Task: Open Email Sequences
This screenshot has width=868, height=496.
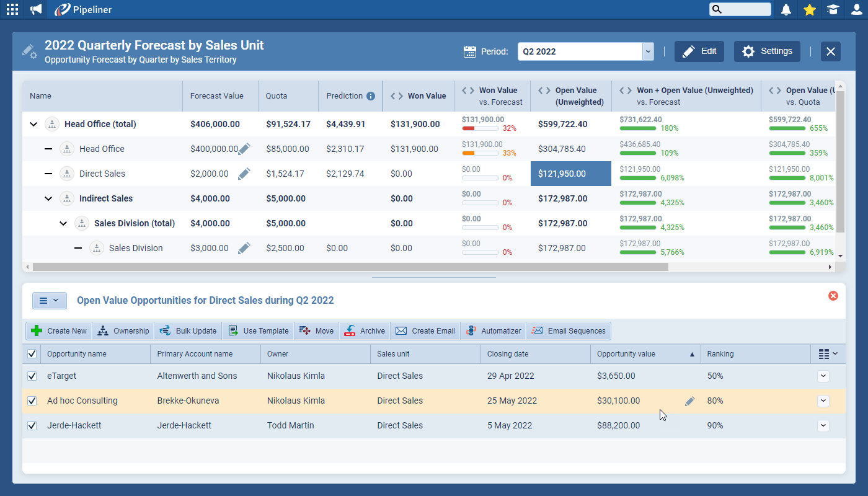Action: tap(569, 330)
